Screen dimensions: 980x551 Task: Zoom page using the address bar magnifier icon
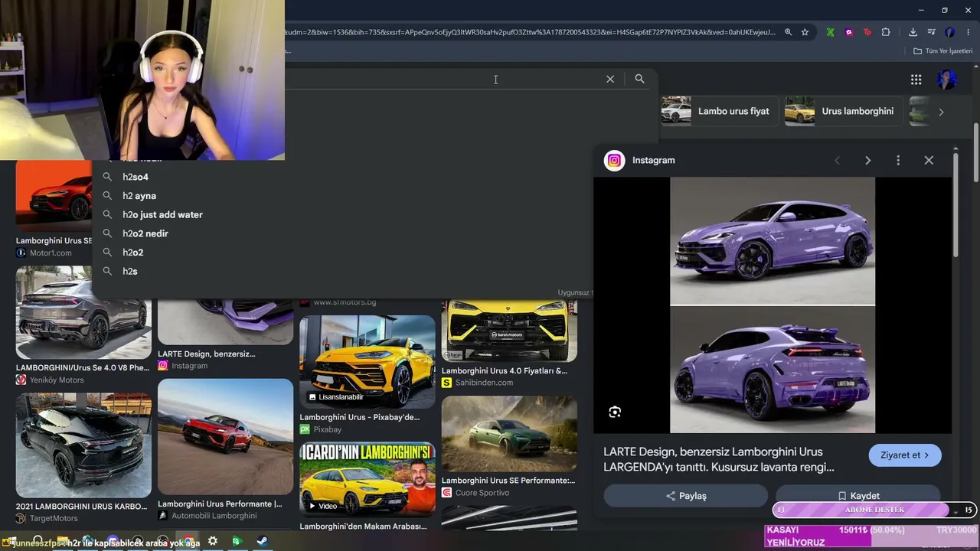click(x=788, y=32)
